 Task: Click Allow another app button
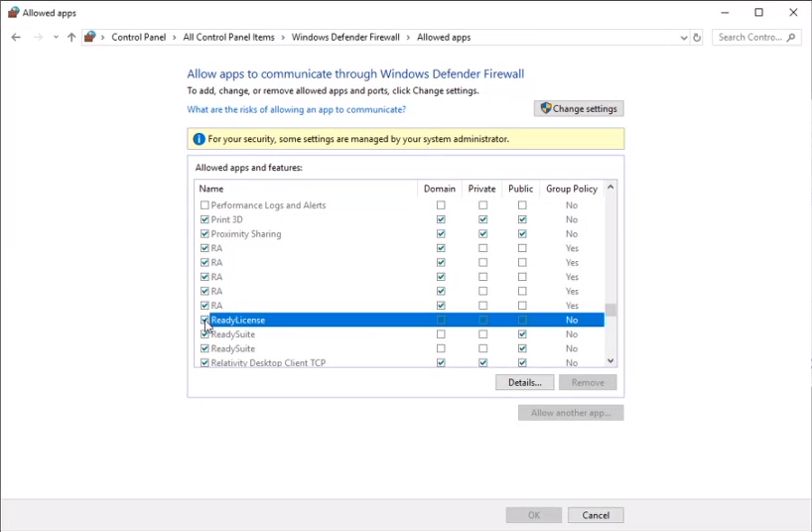pyautogui.click(x=571, y=413)
